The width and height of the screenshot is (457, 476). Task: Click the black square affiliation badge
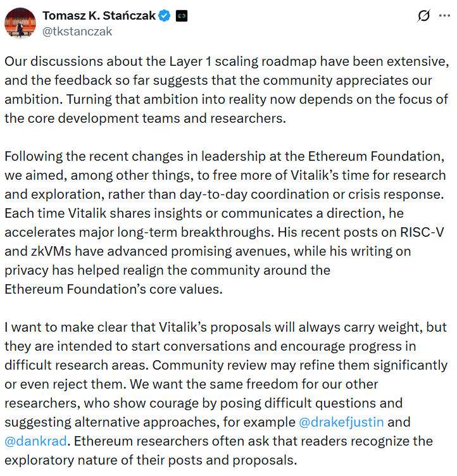click(x=182, y=16)
